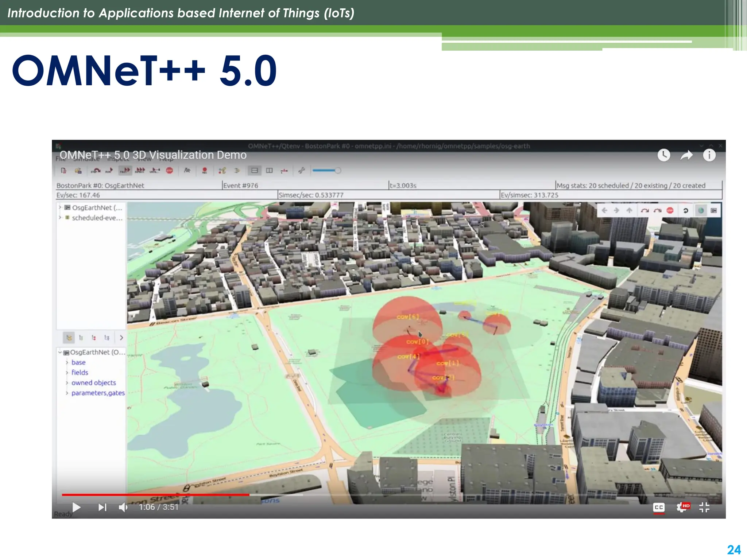Expand the owned objects group

pyautogui.click(x=67, y=383)
